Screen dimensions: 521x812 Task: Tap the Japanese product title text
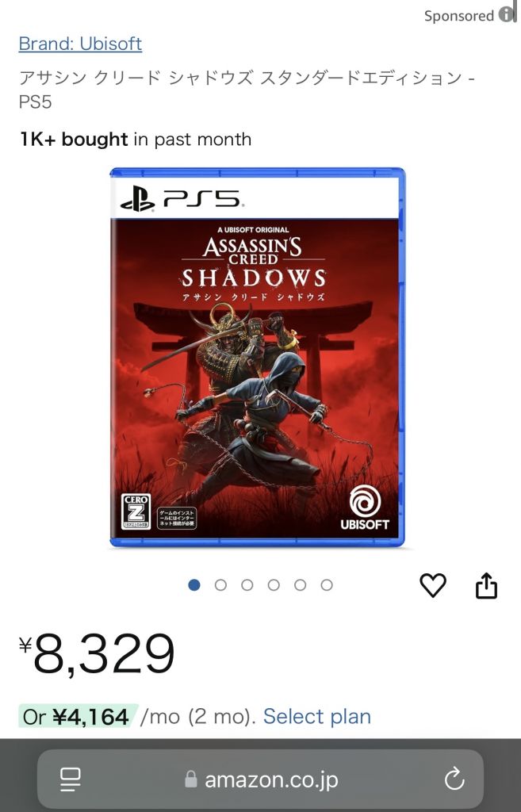[247, 89]
